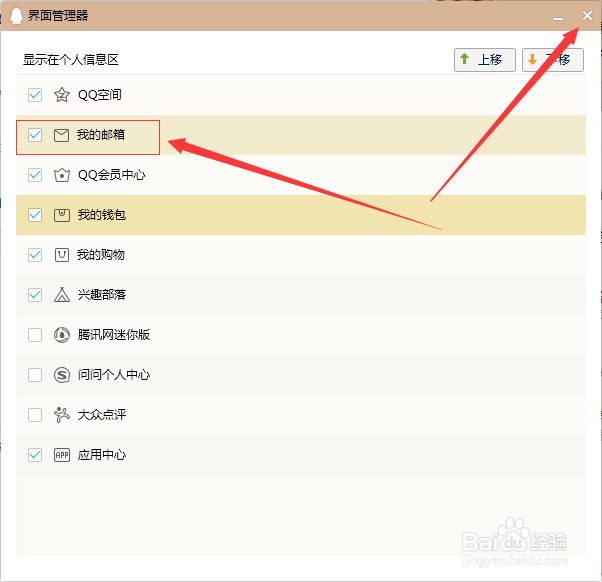602x582 pixels.
Task: Click the 下移 move down button
Action: [x=552, y=60]
